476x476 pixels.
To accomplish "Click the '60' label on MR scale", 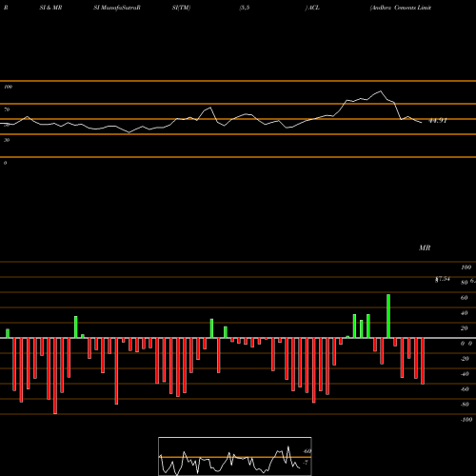I will click(464, 298).
